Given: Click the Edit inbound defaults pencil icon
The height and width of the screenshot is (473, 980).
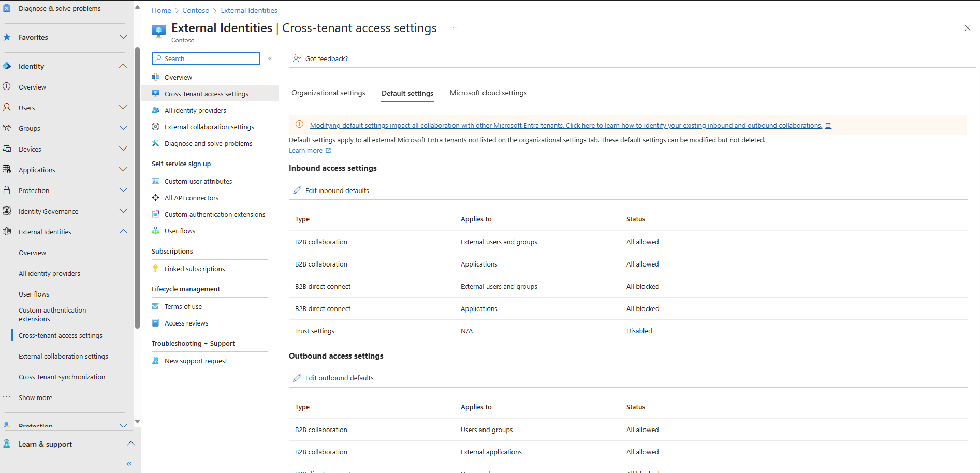Looking at the screenshot, I should pos(297,190).
